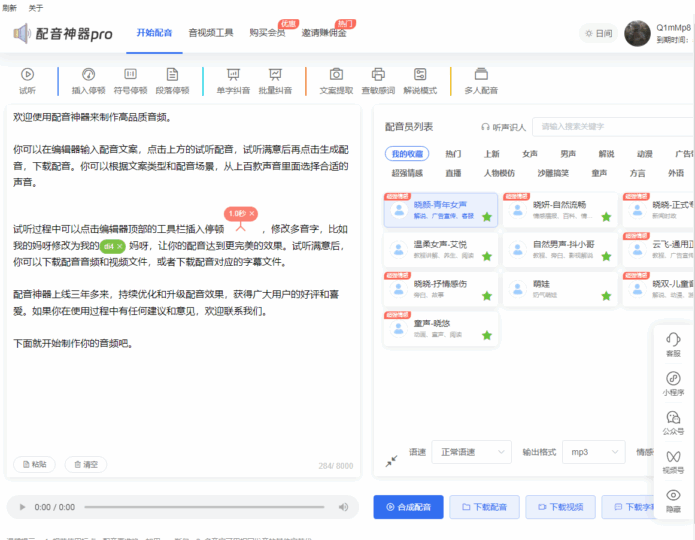
Task: Open the 多人配音 tool
Action: pyautogui.click(x=481, y=81)
